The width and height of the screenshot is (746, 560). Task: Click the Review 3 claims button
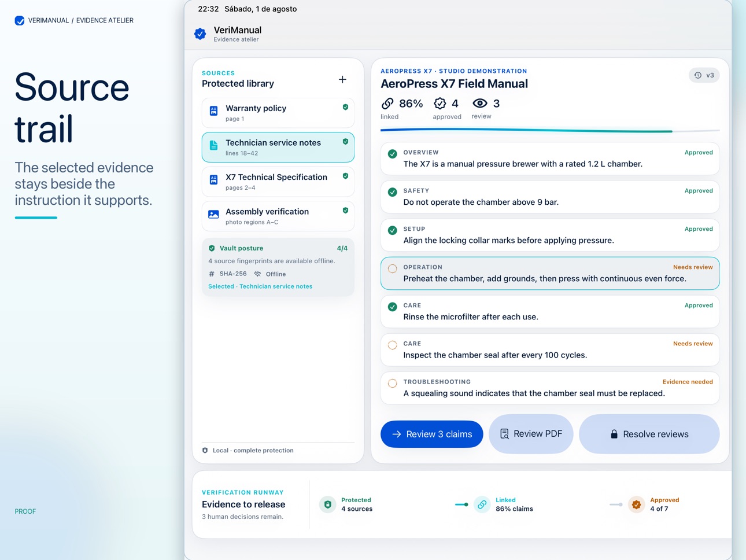(432, 434)
